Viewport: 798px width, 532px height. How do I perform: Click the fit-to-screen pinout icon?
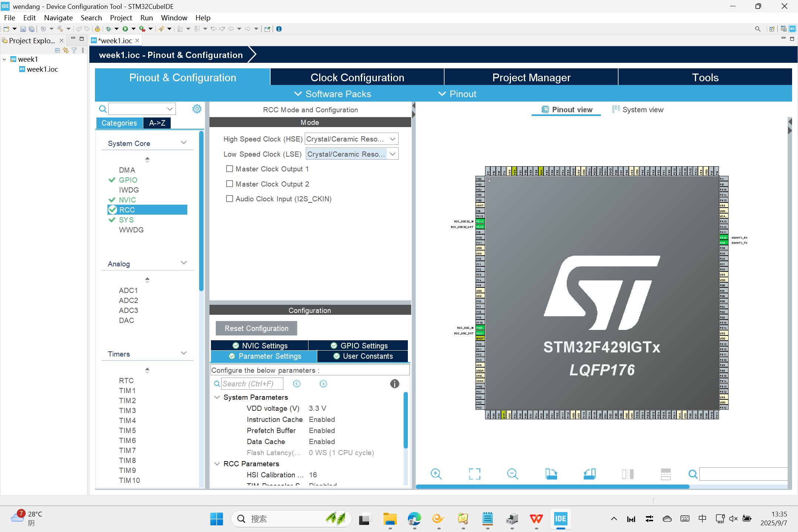click(474, 474)
